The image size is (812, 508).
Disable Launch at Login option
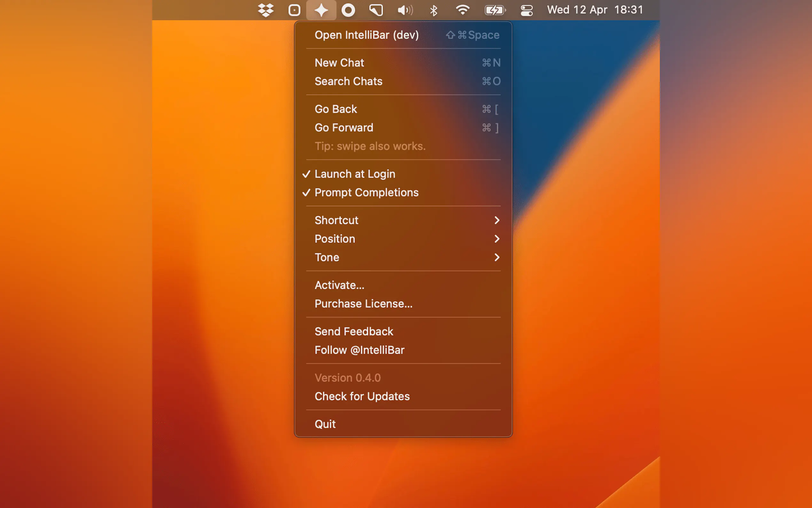coord(355,174)
